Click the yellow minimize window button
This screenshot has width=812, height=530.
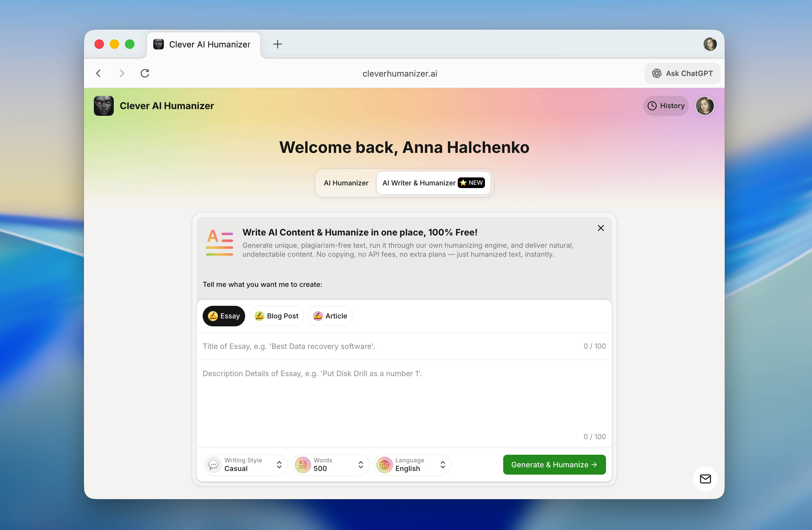(114, 44)
